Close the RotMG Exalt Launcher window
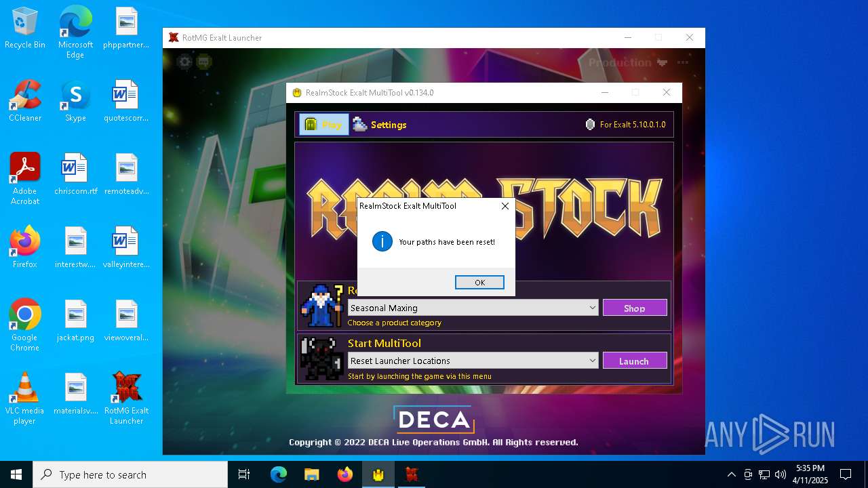 [690, 38]
